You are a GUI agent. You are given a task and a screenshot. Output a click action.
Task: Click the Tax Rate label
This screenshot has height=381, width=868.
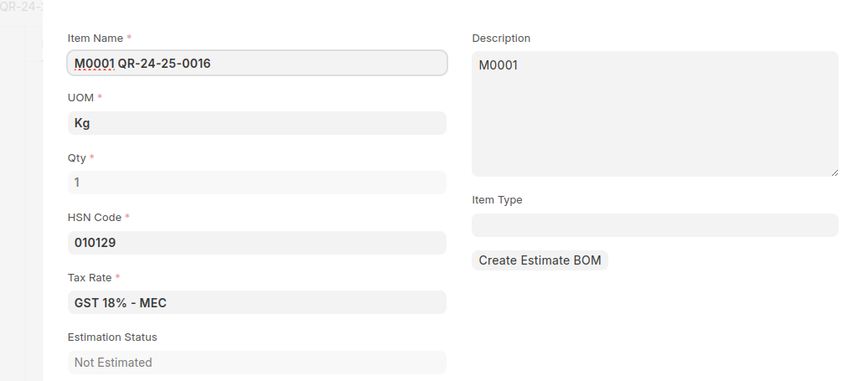tap(90, 278)
